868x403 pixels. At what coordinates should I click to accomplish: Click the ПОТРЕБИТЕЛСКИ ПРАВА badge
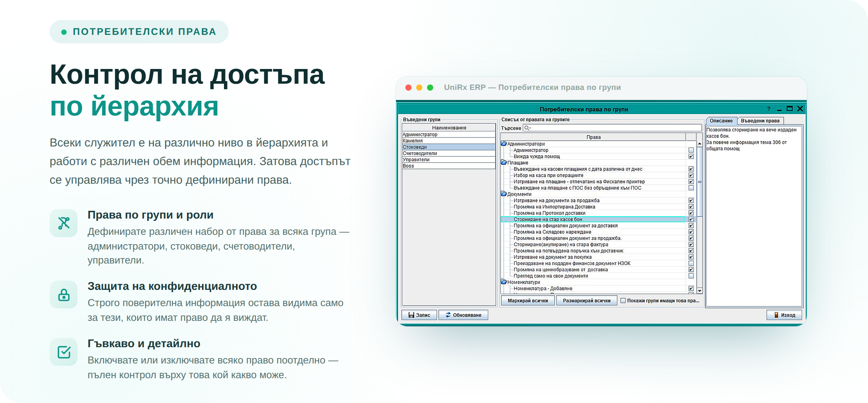[x=139, y=32]
